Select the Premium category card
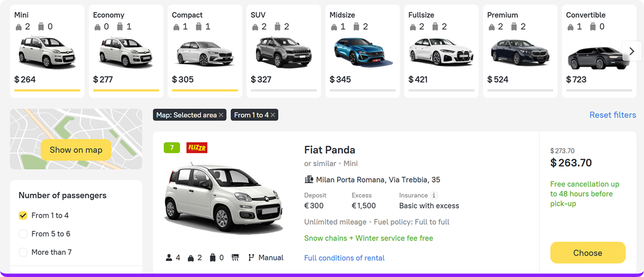The width and height of the screenshot is (644, 277). coord(520,51)
